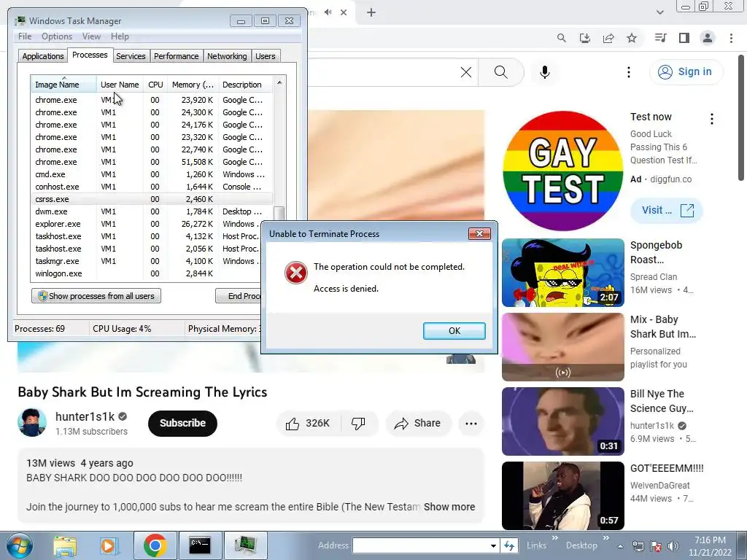This screenshot has width=747, height=560.
Task: Open the View menu in Task Manager
Action: (x=91, y=36)
